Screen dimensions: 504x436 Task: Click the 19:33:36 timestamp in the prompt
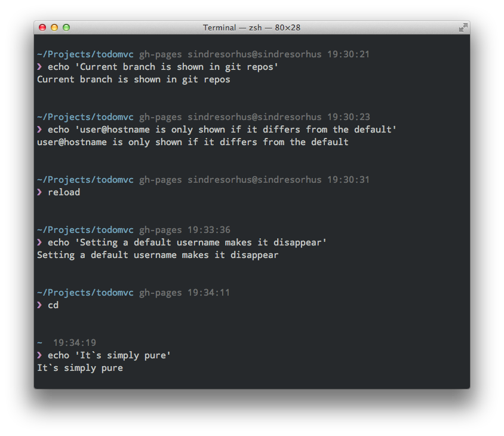point(209,230)
